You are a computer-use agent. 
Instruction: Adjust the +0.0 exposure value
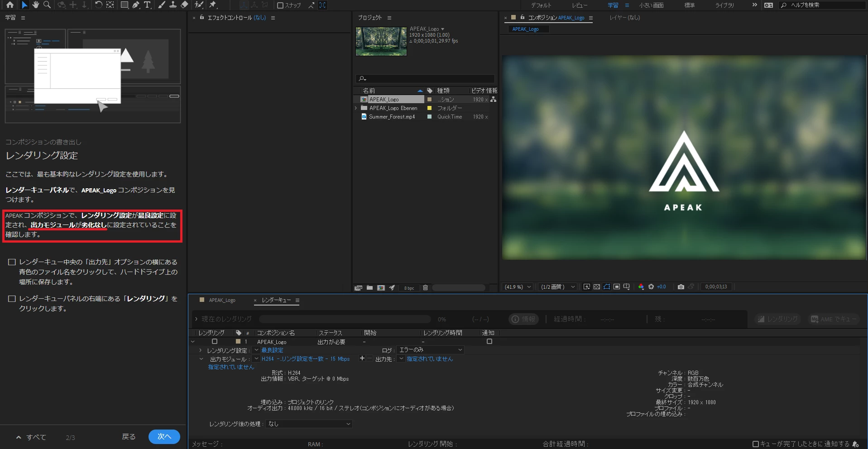662,287
